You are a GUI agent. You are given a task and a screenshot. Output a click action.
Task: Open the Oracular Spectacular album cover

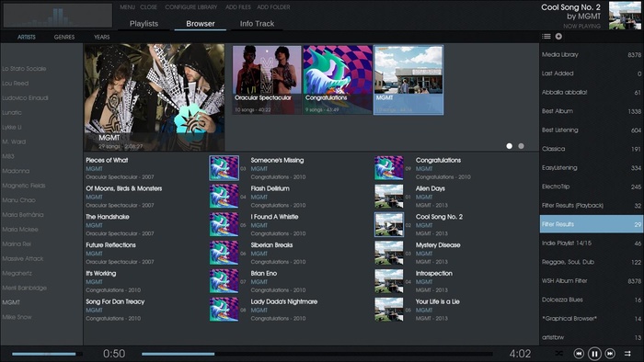tap(267, 80)
